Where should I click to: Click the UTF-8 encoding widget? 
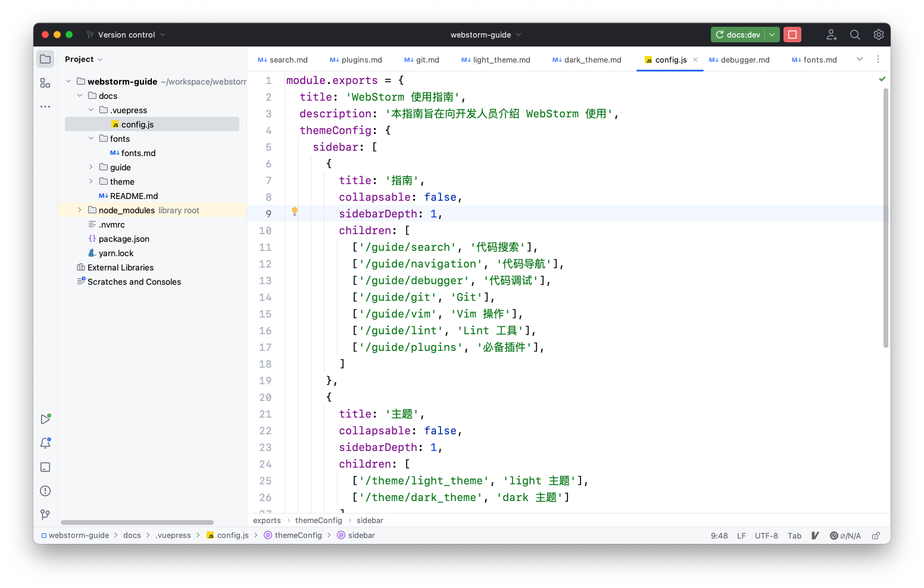(766, 536)
